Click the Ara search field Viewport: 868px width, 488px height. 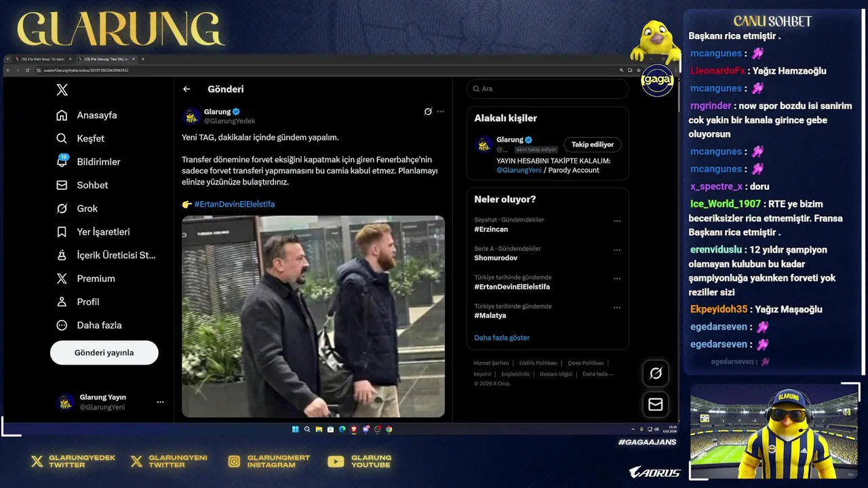tap(547, 89)
